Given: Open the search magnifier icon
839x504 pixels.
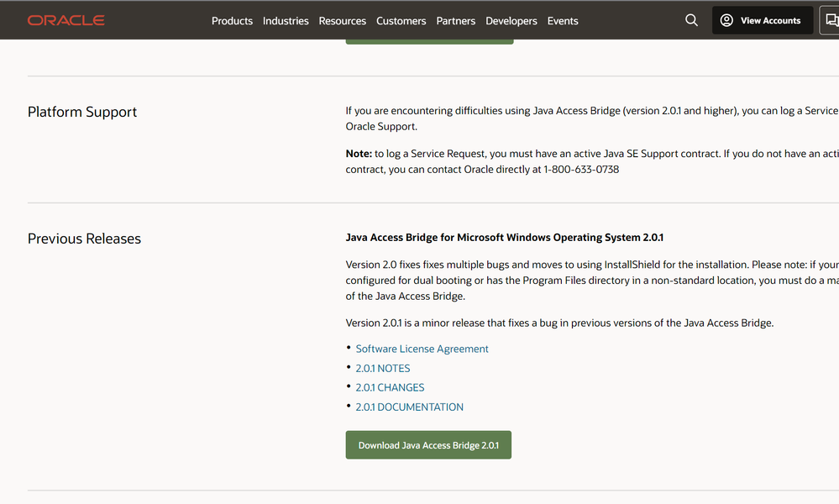Looking at the screenshot, I should [x=691, y=20].
